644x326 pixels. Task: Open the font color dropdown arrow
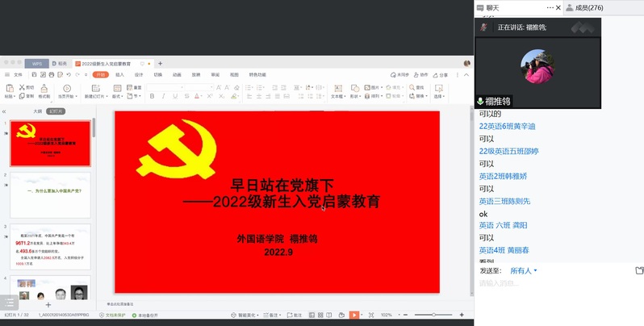click(202, 97)
